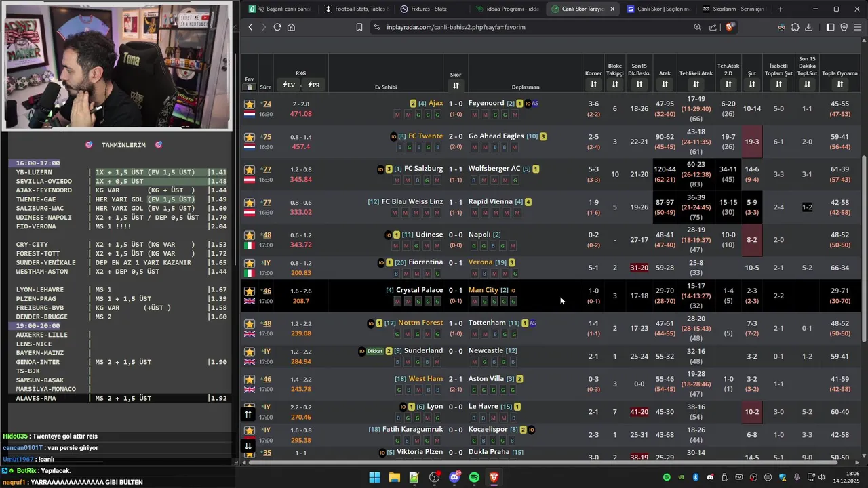Go back in browser history
The image size is (868, 488).
point(251,27)
